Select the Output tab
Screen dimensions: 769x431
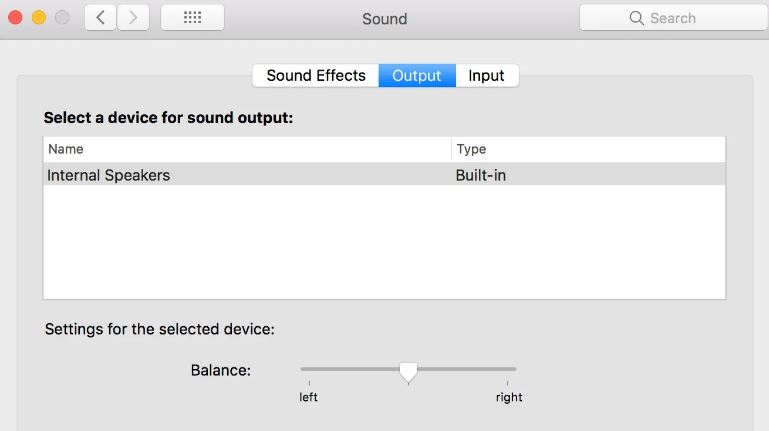click(x=417, y=76)
